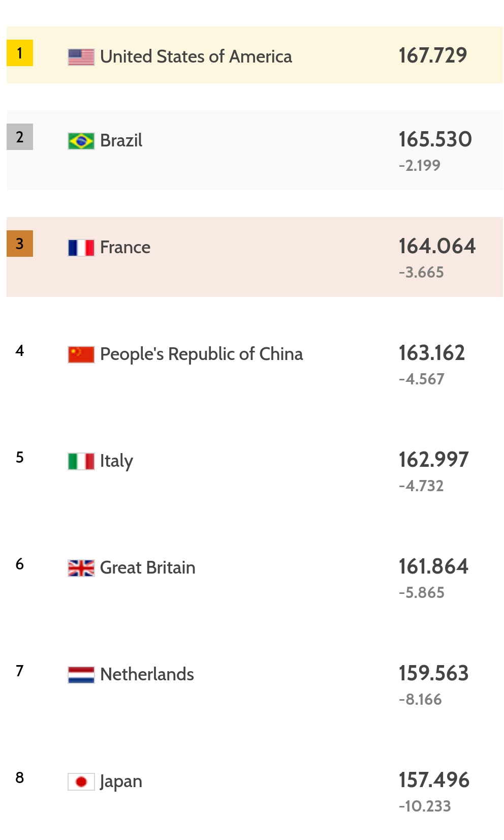Screen dimensions: 504x840
Task: Click France's -3.665 score difference
Action: [x=421, y=273]
